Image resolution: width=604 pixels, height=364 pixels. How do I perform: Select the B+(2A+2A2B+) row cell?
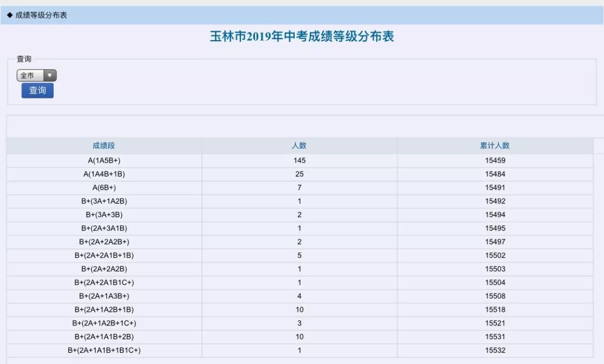click(x=104, y=242)
